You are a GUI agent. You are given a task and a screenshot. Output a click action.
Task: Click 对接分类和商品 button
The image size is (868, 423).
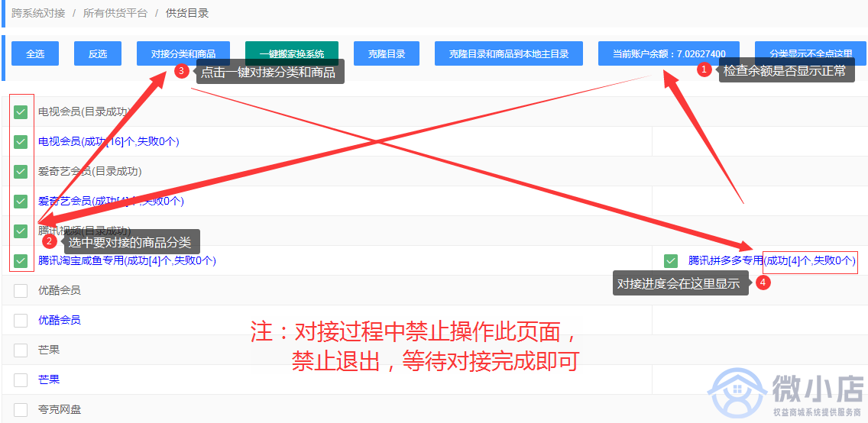tap(183, 53)
